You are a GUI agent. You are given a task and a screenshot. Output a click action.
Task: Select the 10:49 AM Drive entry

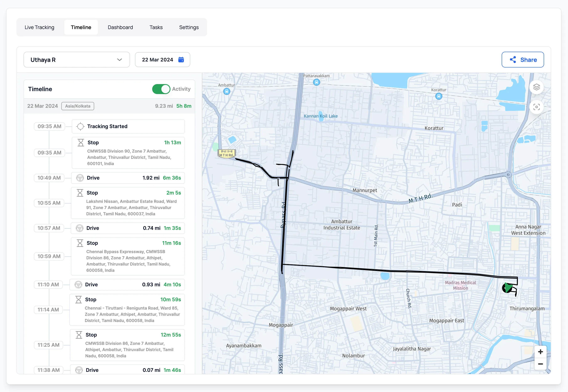point(128,178)
